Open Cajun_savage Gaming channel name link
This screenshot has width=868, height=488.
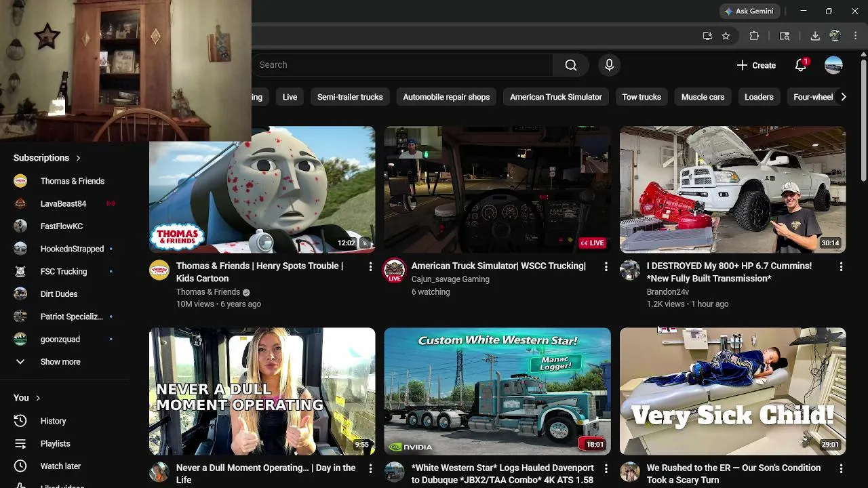click(450, 279)
